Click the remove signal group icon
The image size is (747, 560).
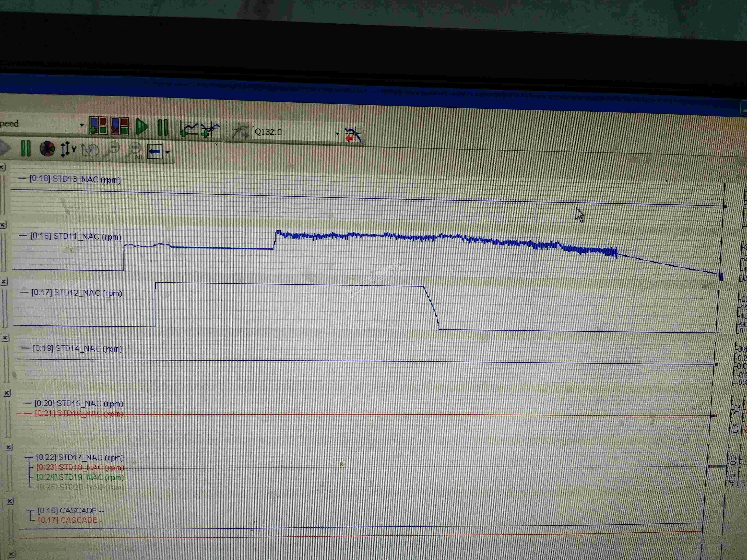click(120, 126)
